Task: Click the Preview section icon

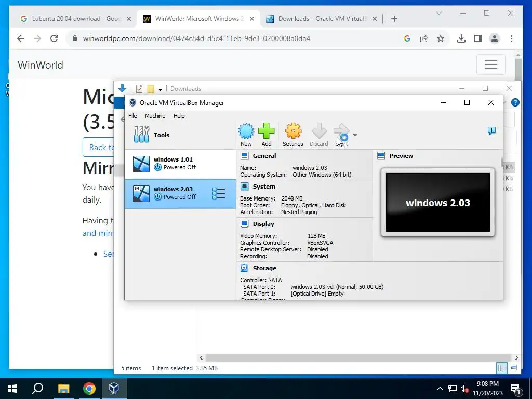Action: pos(381,156)
